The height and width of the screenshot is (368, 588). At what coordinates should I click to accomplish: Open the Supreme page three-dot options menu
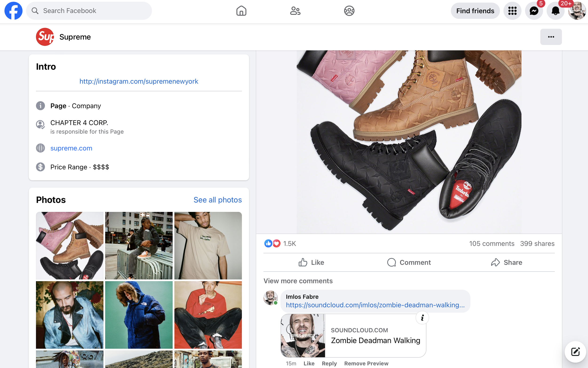551,37
